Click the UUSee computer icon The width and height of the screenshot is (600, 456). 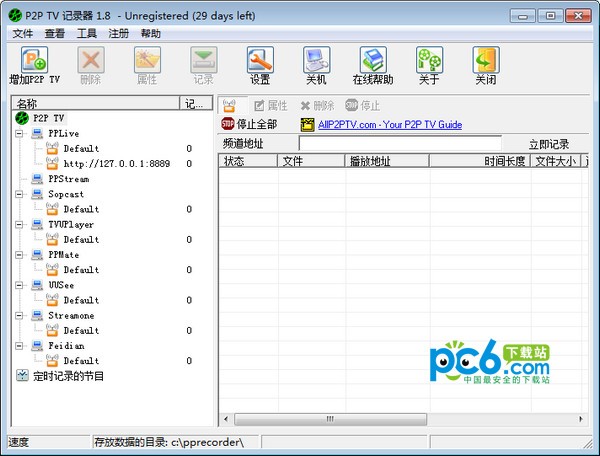[x=37, y=285]
